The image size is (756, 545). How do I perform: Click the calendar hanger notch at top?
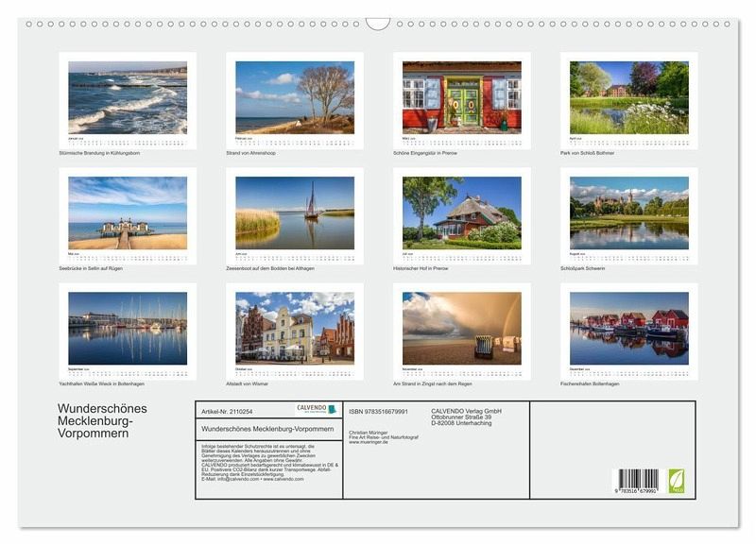point(378,24)
